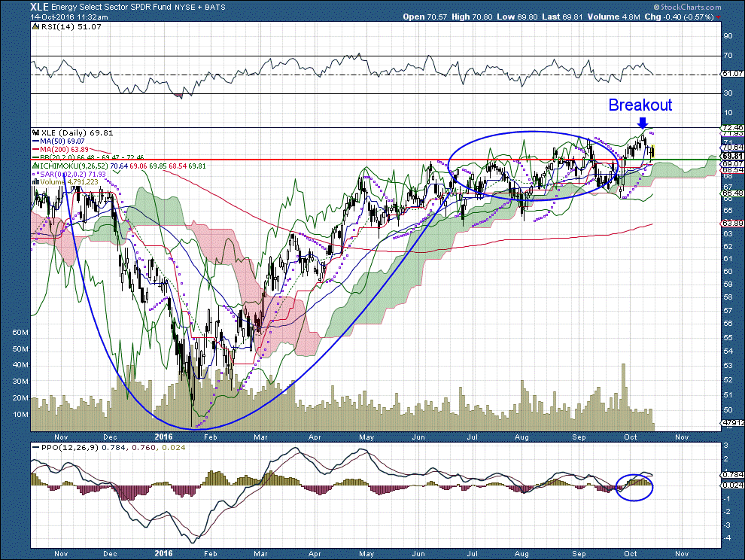Click the RSI(14) 51.07 legend text
This screenshot has height=560, width=745.
71,26
